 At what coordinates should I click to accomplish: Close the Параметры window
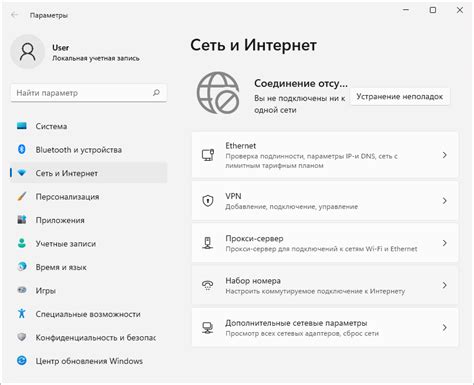coord(460,10)
